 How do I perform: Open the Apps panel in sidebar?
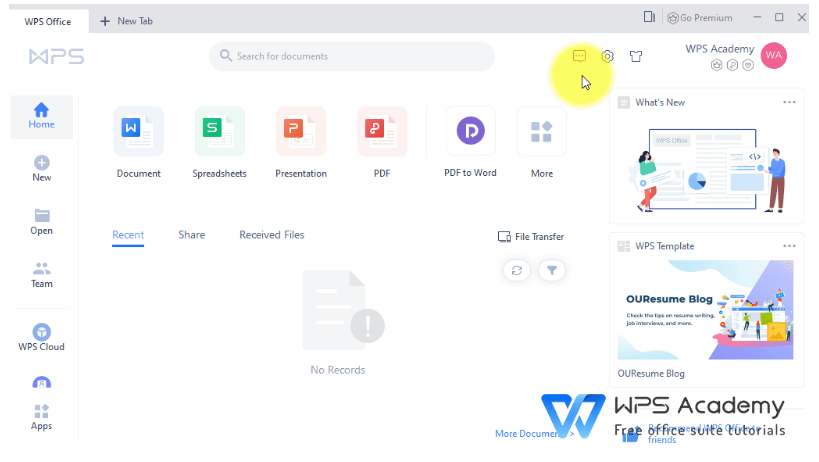(41, 417)
